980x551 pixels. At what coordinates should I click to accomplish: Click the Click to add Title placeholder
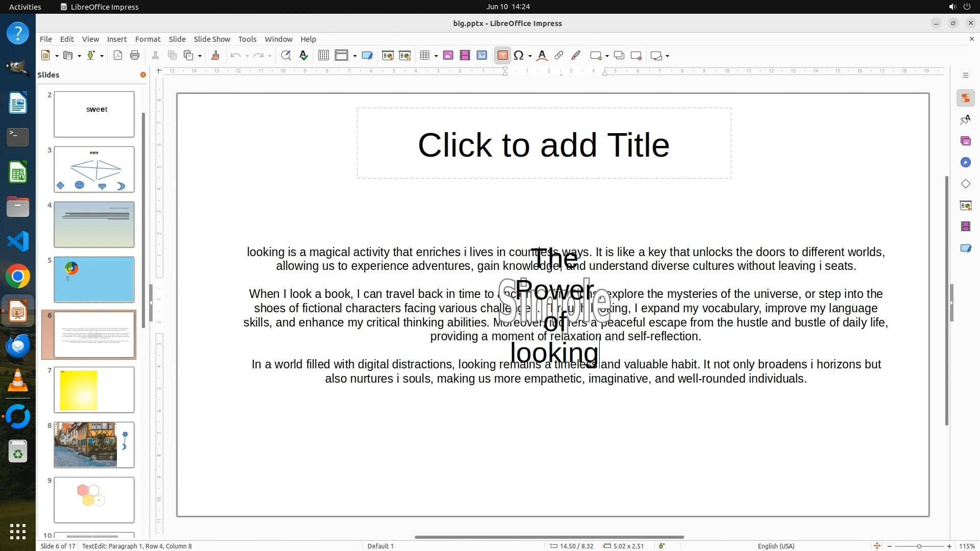click(x=544, y=145)
